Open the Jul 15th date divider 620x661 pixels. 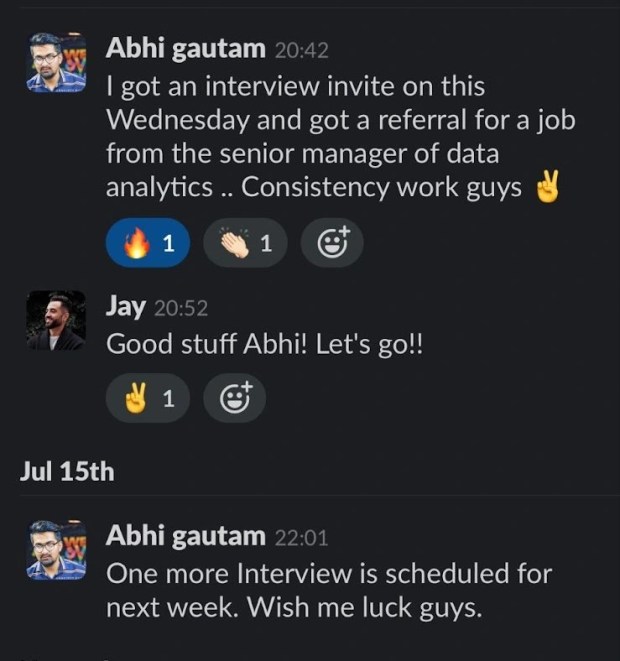(67, 471)
